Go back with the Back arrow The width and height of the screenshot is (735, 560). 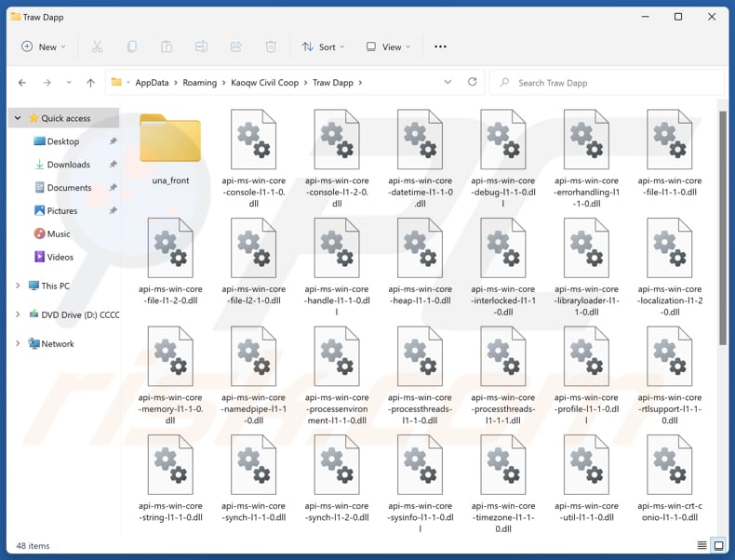tap(22, 83)
